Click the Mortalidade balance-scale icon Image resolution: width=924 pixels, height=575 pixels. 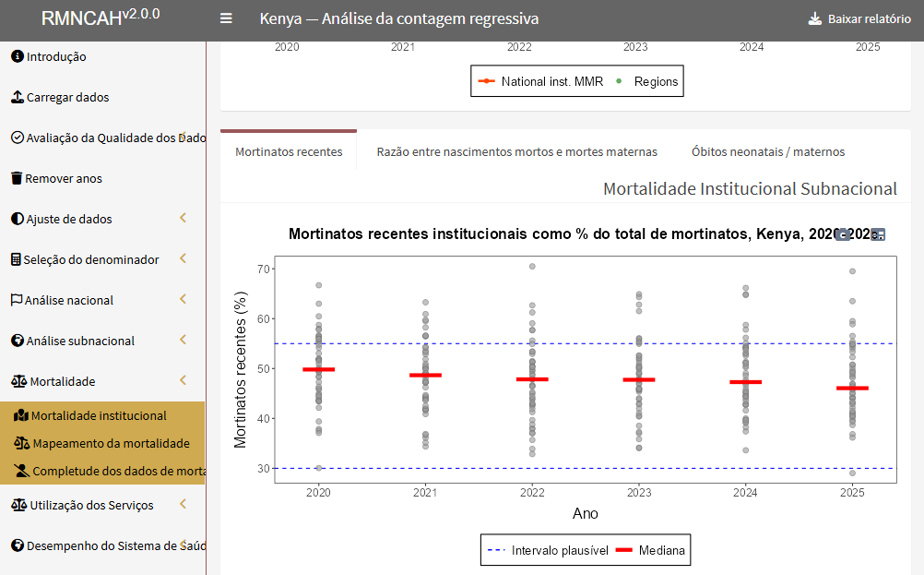coord(18,381)
